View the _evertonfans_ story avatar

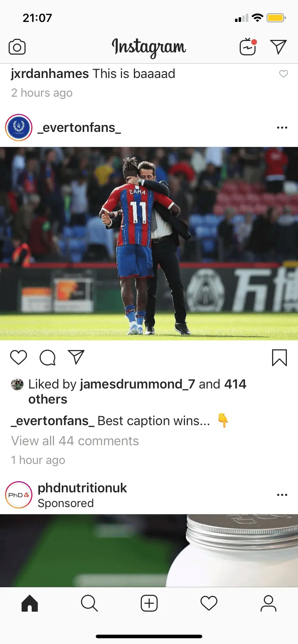pyautogui.click(x=19, y=128)
